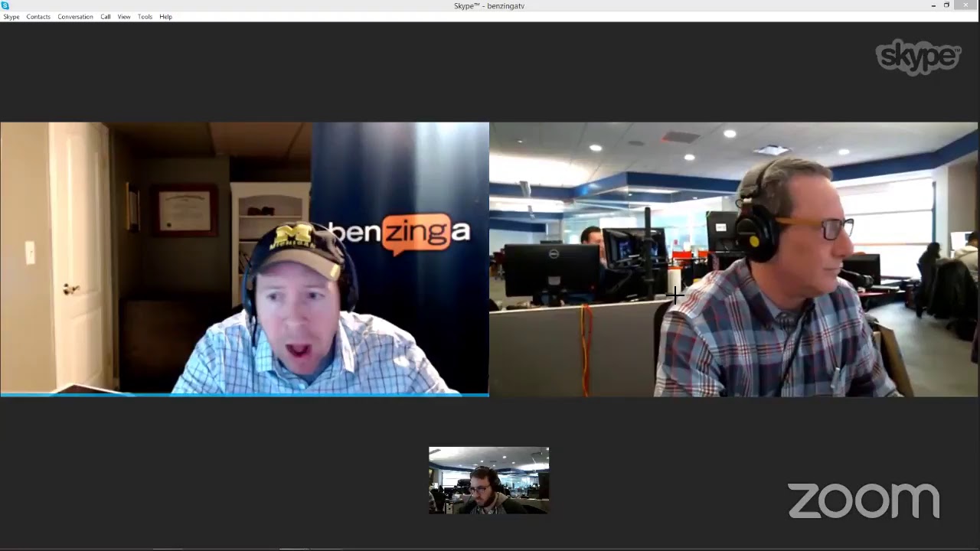Open the Contacts menu
Viewport: 980px width, 551px height.
38,17
